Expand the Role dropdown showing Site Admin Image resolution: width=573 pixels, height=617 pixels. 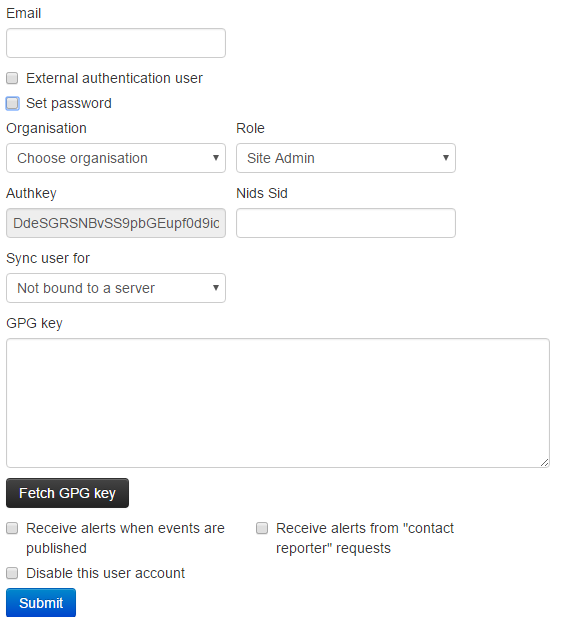point(346,158)
